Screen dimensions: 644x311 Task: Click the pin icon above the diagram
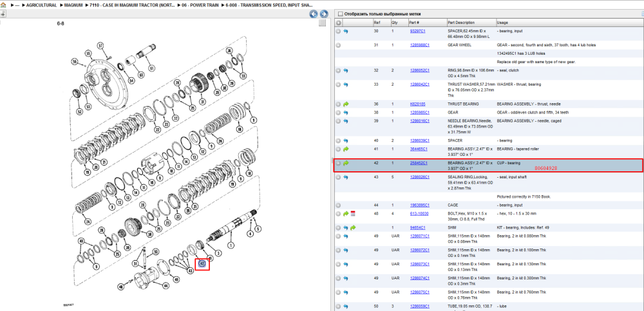click(3, 14)
